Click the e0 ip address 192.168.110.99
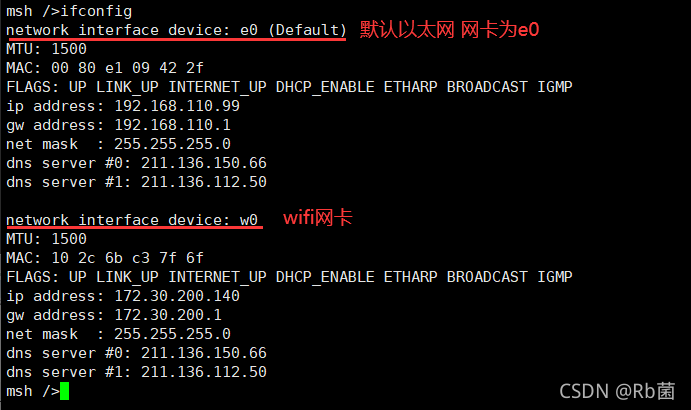 click(177, 106)
